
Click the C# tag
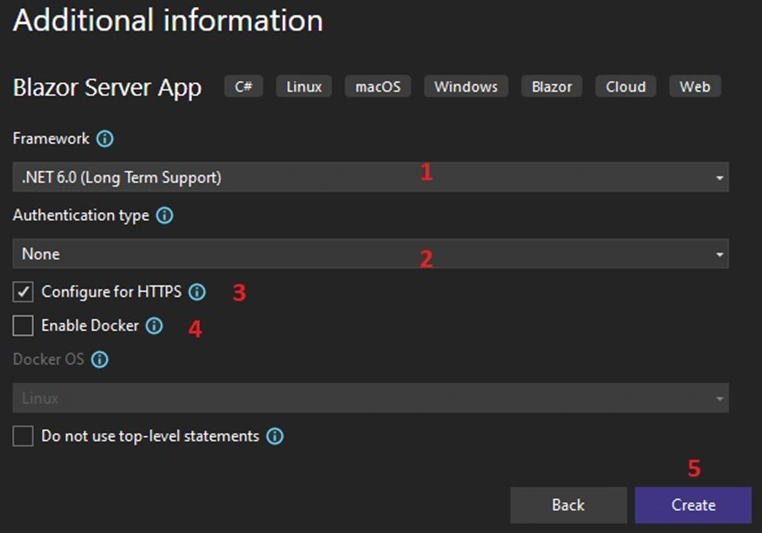(243, 86)
